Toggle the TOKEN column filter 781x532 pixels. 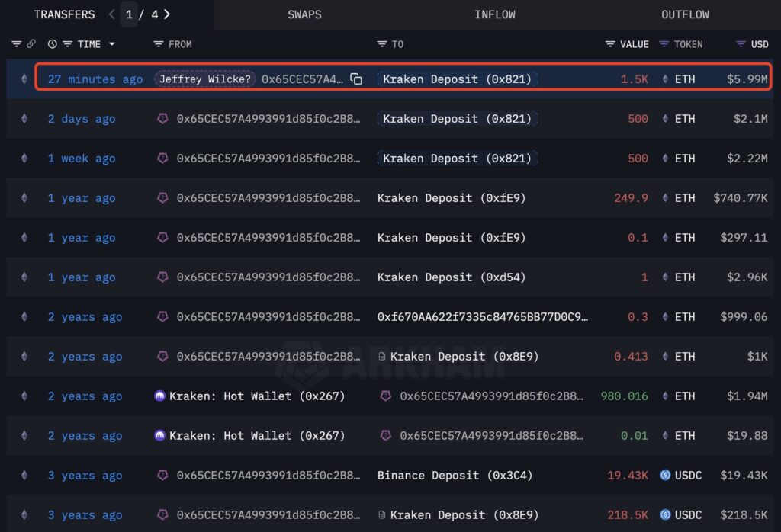point(664,44)
